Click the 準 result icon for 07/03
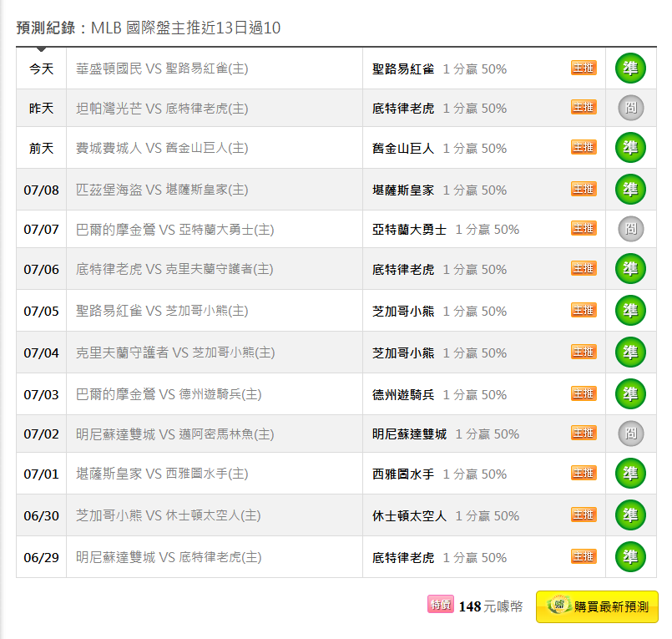672x639 pixels. [630, 393]
